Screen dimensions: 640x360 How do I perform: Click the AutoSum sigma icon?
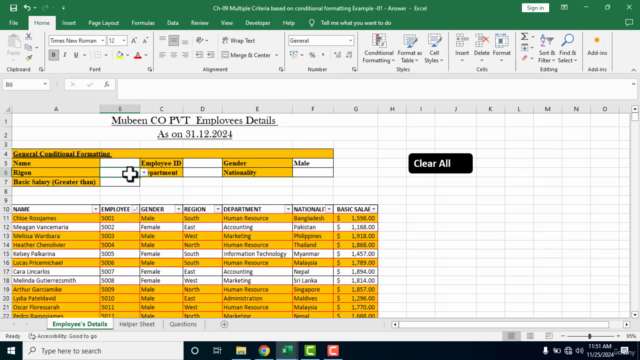(x=524, y=37)
